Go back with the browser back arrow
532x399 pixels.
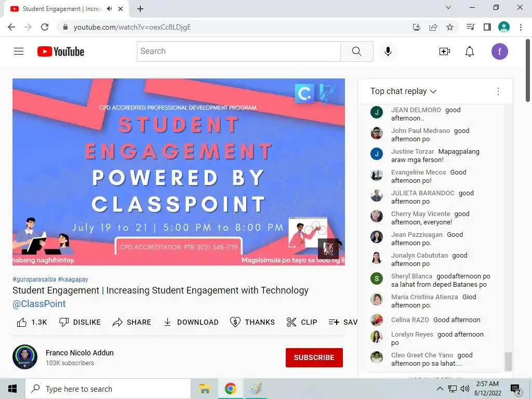click(x=11, y=27)
